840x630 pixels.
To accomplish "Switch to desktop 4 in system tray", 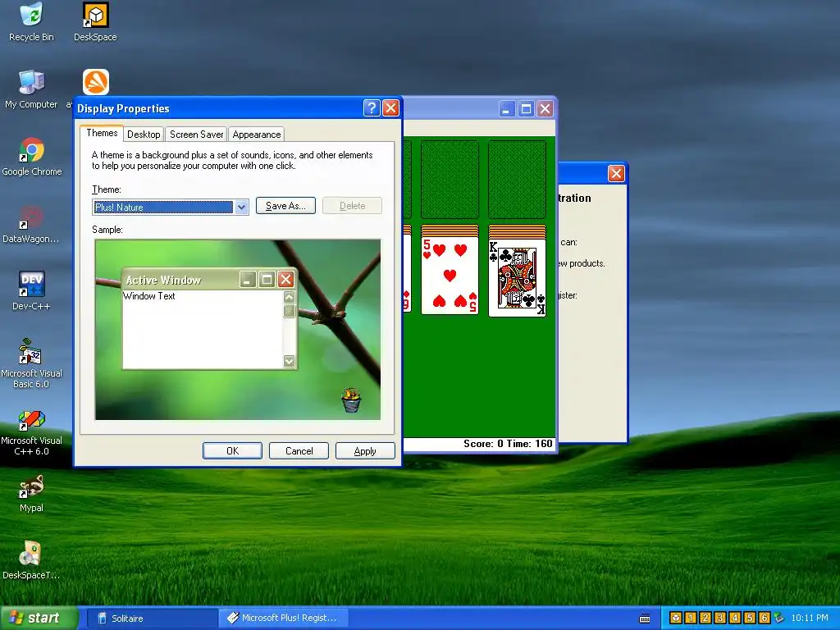I will [734, 619].
